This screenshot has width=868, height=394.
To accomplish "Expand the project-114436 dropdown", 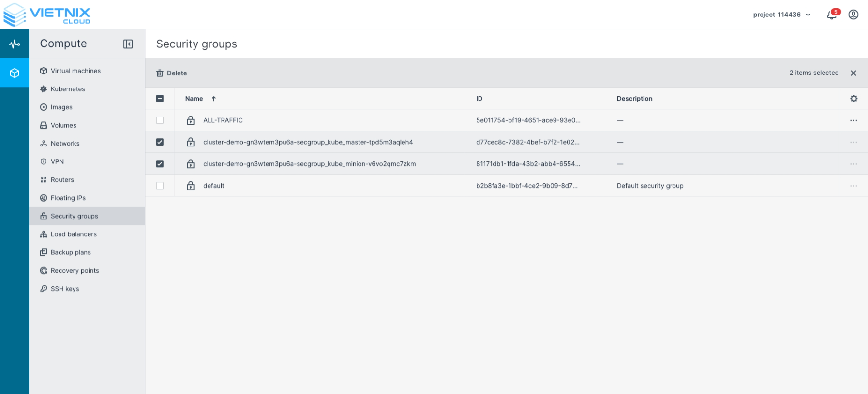I will click(x=781, y=15).
